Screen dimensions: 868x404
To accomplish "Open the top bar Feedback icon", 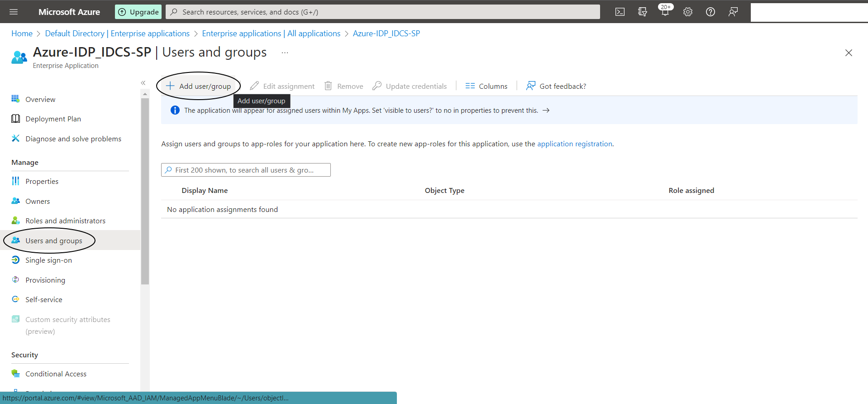I will pyautogui.click(x=733, y=12).
